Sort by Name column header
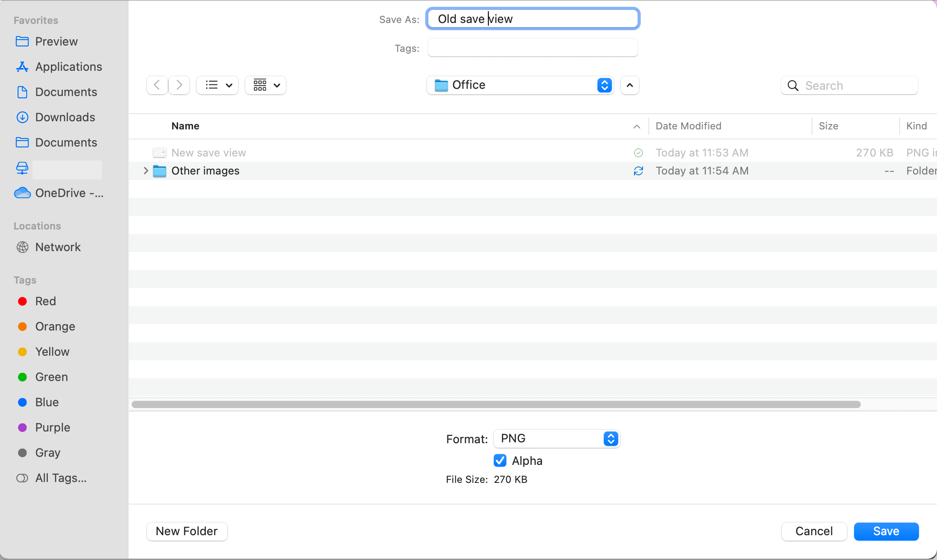937x560 pixels. 185,126
